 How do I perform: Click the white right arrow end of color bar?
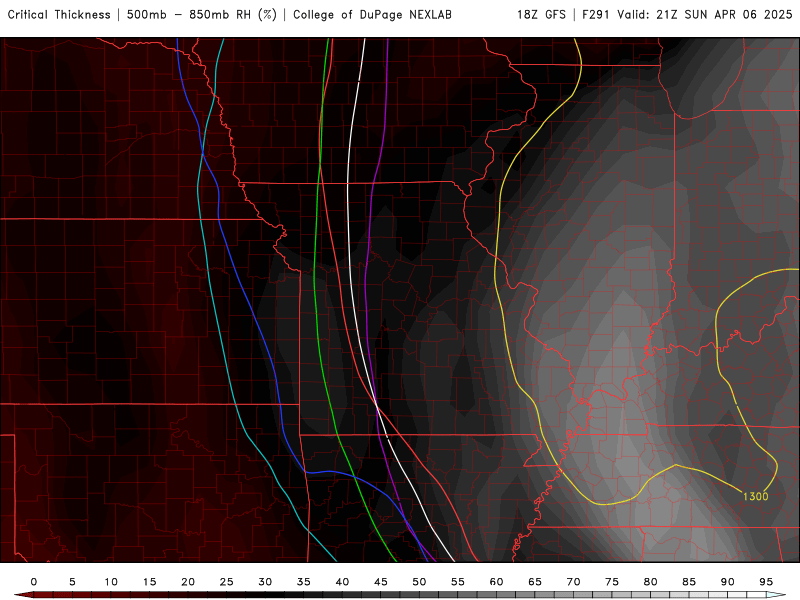tap(776, 595)
